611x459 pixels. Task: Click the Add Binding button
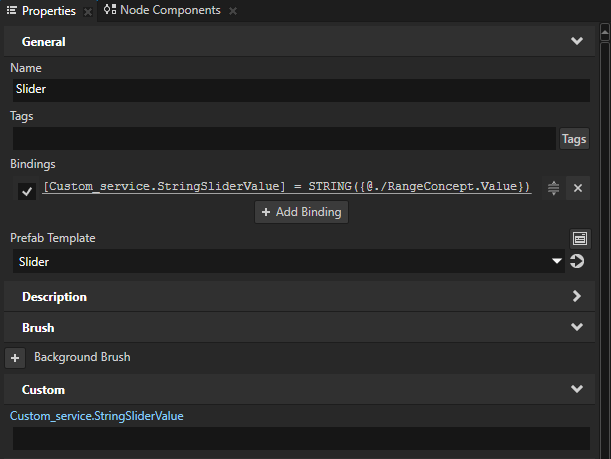click(301, 212)
